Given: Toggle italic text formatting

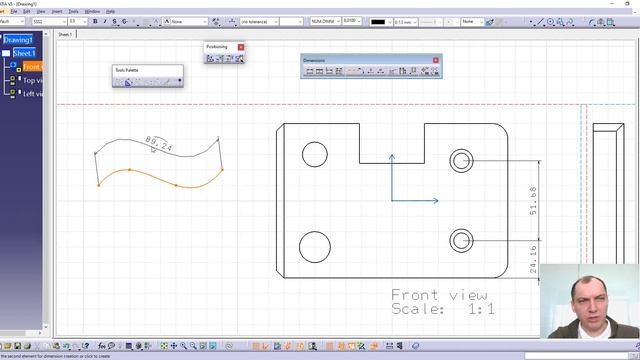Looking at the screenshot, I should [x=105, y=21].
